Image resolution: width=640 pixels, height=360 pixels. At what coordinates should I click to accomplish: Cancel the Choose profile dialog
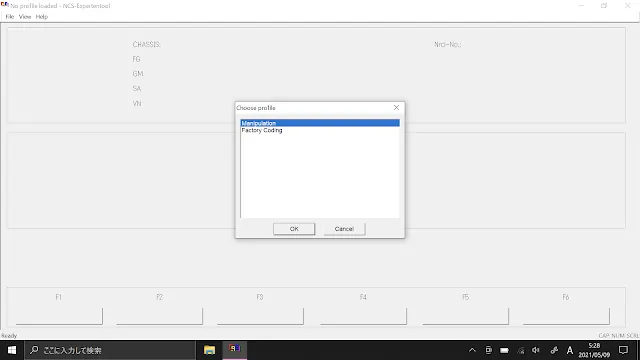344,229
